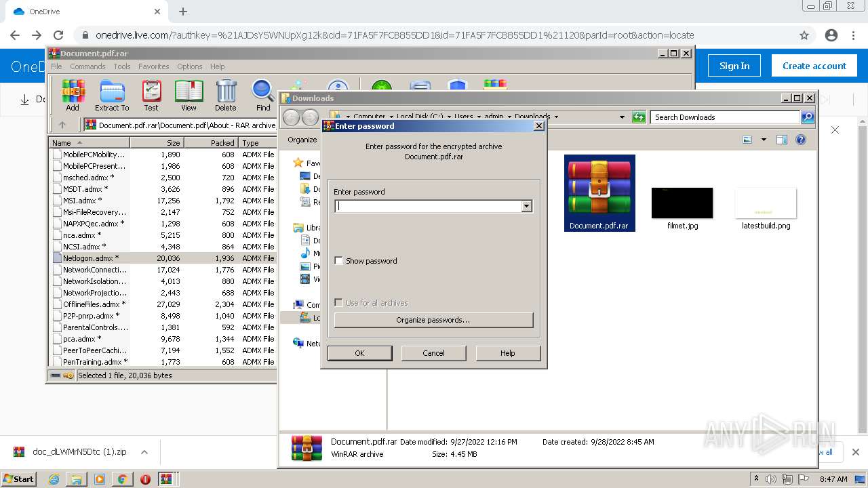The image size is (868, 488).
Task: Open a new Chrome tab
Action: coord(183,12)
